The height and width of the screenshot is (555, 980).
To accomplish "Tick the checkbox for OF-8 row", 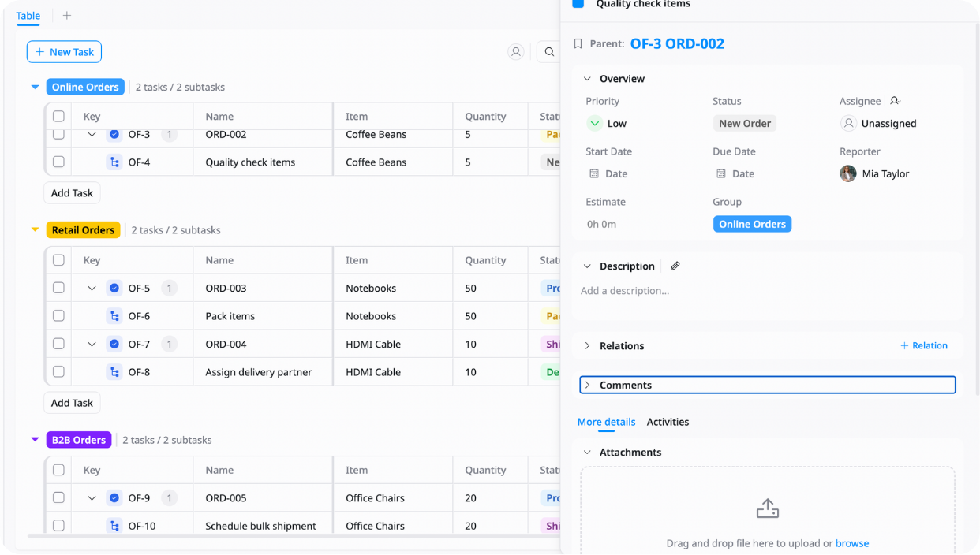I will click(58, 372).
